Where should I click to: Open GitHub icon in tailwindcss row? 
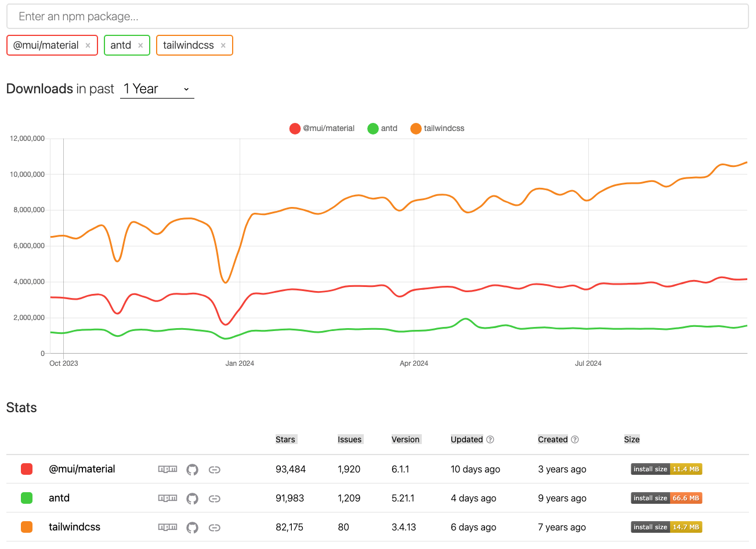(x=192, y=528)
